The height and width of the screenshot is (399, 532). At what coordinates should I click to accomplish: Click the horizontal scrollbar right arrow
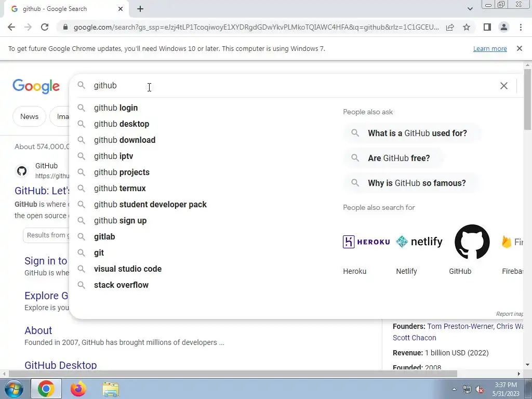(519, 374)
